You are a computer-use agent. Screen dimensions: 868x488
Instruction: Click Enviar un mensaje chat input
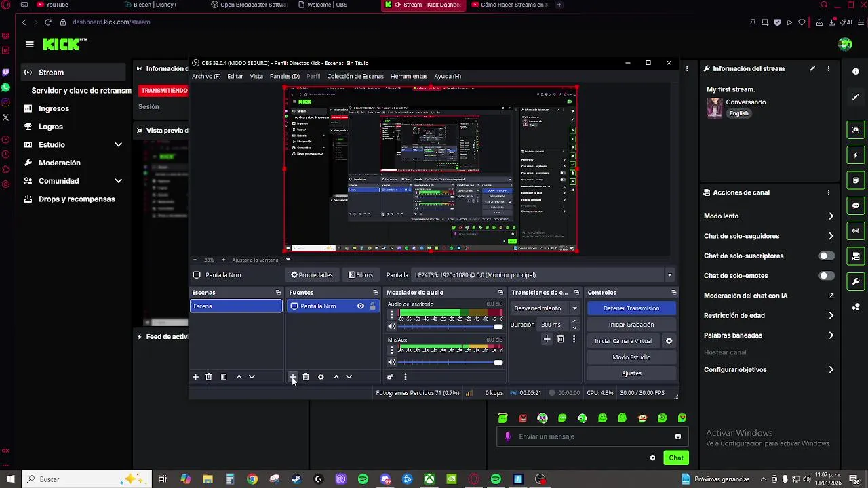pyautogui.click(x=593, y=436)
